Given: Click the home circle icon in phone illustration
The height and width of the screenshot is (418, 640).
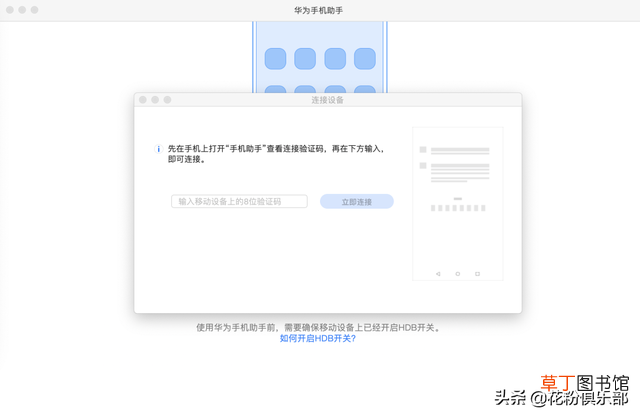Looking at the screenshot, I should click(x=458, y=274).
